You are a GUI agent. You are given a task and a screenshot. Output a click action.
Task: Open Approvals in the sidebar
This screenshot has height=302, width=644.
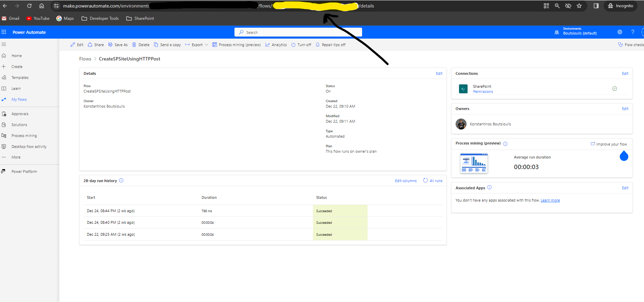pyautogui.click(x=20, y=114)
